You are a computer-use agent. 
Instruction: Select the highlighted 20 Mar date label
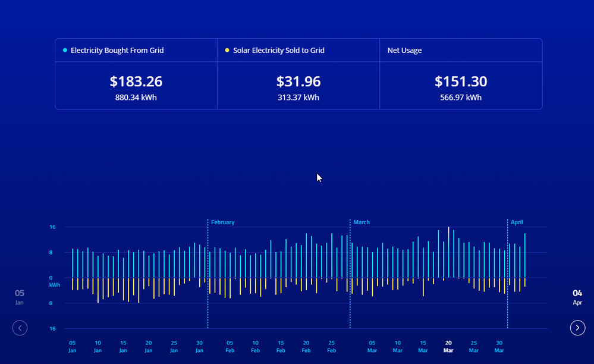448,346
